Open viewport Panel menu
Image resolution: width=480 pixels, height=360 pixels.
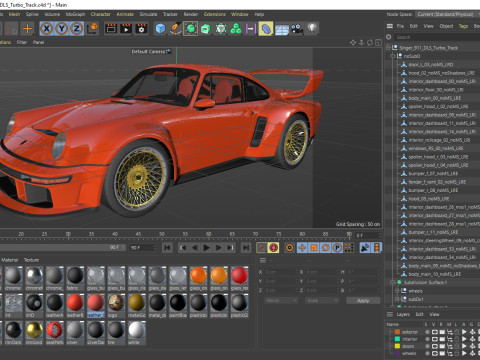coord(38,42)
